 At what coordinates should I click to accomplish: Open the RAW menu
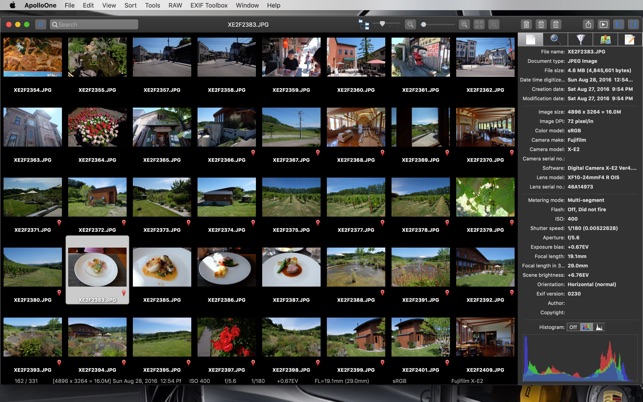tap(173, 5)
